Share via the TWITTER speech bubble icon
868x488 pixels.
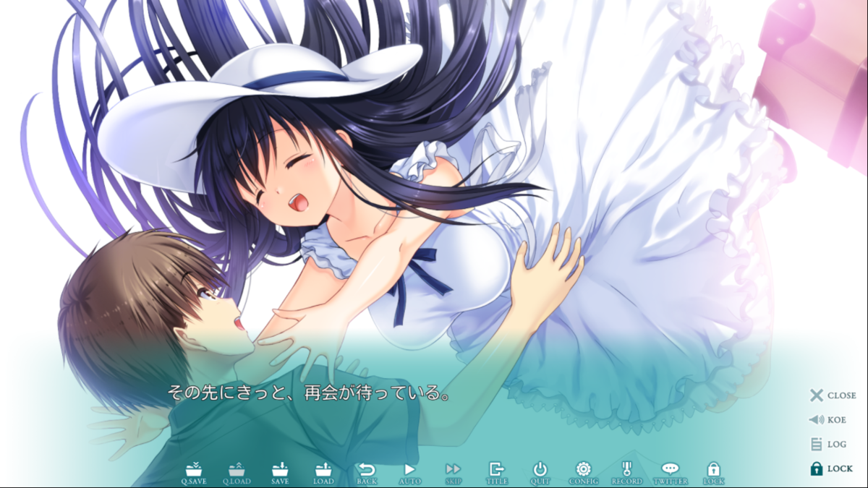tap(671, 474)
